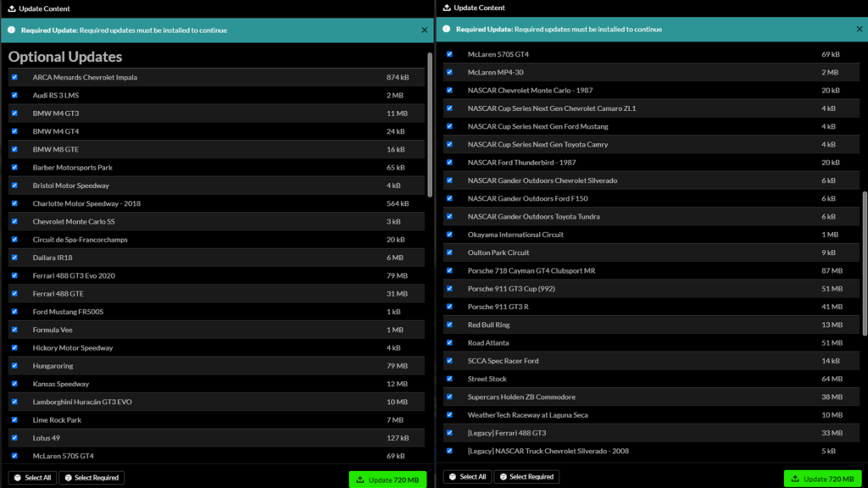Uncheck NASCAR Chevrolet Monte Carlo - 1987
The height and width of the screenshot is (488, 868).
tap(449, 90)
